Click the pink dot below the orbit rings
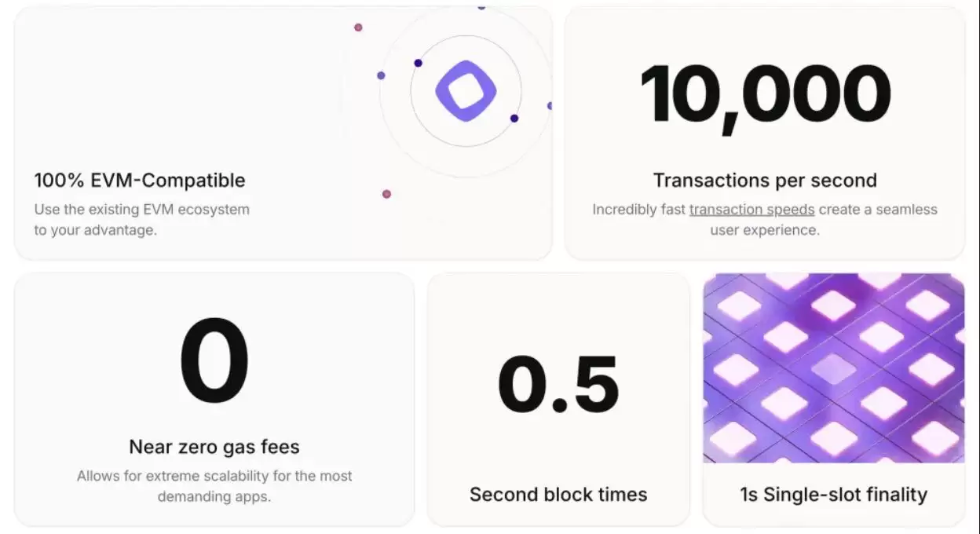980x534 pixels. point(386,194)
